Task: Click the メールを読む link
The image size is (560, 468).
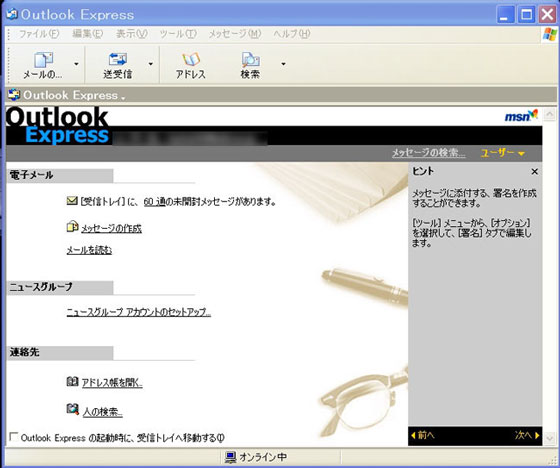Action: [89, 250]
